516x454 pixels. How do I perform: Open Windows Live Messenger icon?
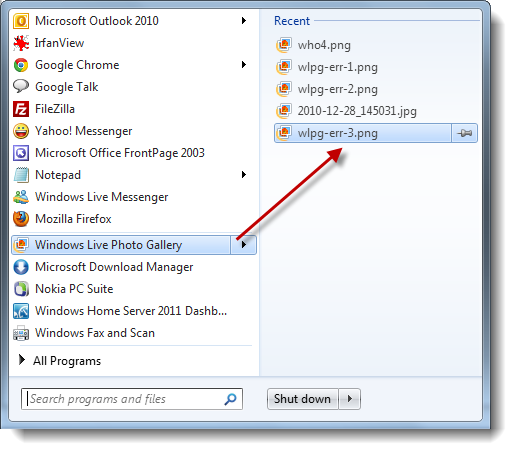click(x=21, y=197)
